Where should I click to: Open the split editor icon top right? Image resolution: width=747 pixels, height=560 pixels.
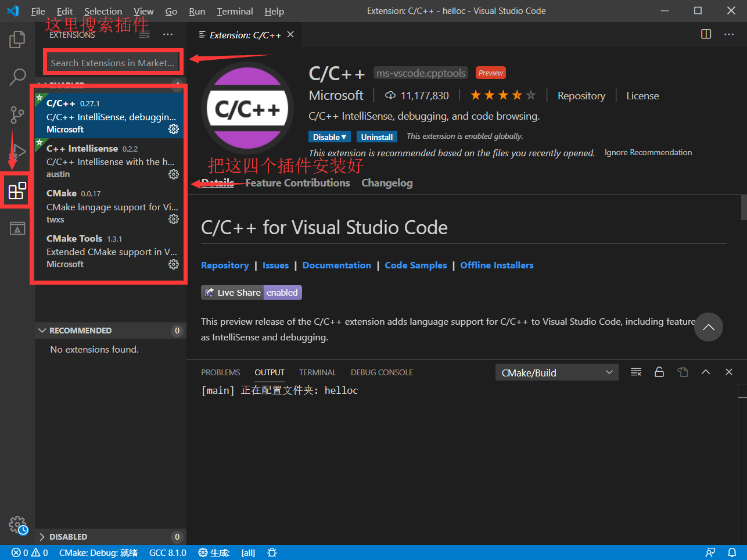(706, 34)
